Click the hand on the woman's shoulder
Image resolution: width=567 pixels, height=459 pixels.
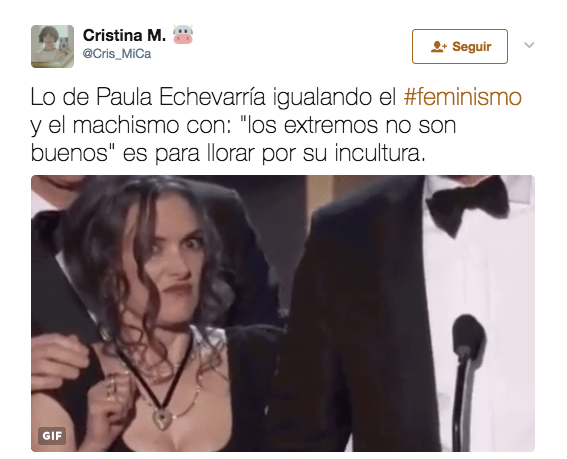click(60, 364)
